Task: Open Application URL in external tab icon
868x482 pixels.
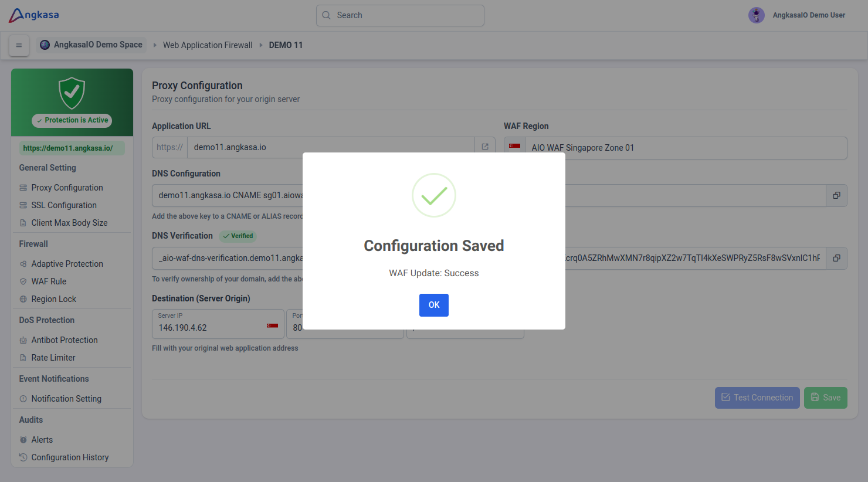Action: pyautogui.click(x=485, y=147)
